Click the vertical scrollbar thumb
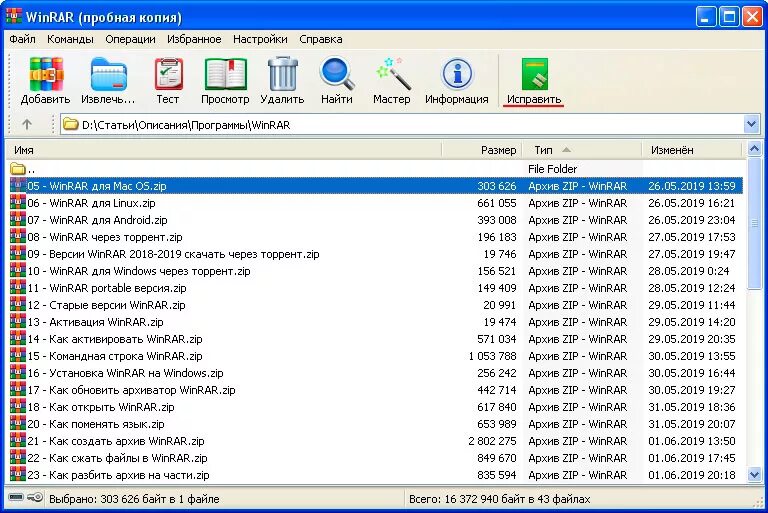Viewport: 768px width, 513px height. pyautogui.click(x=754, y=223)
